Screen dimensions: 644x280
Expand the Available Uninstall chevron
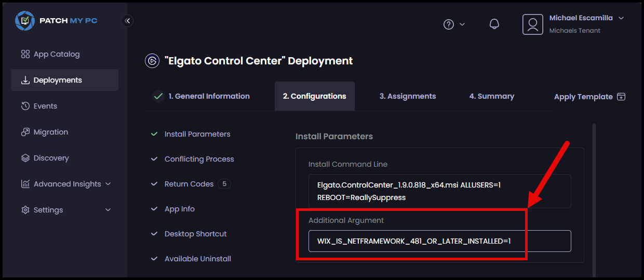pos(154,259)
